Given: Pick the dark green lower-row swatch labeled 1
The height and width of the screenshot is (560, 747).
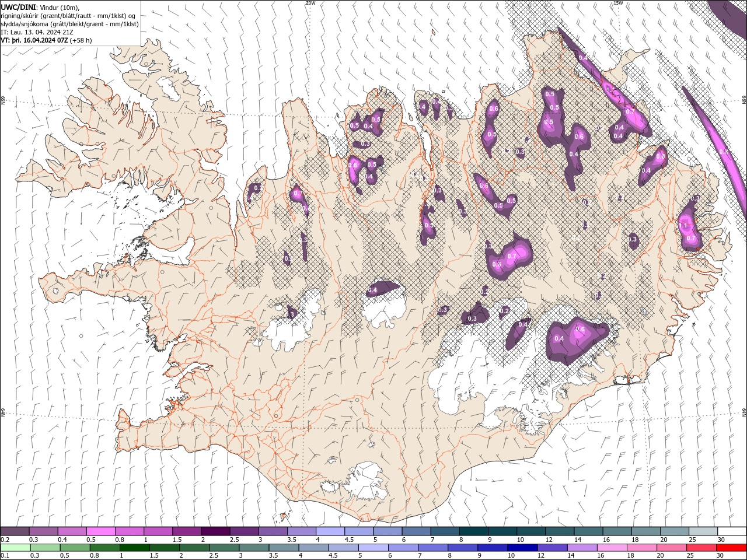Looking at the screenshot, I should (x=134, y=548).
